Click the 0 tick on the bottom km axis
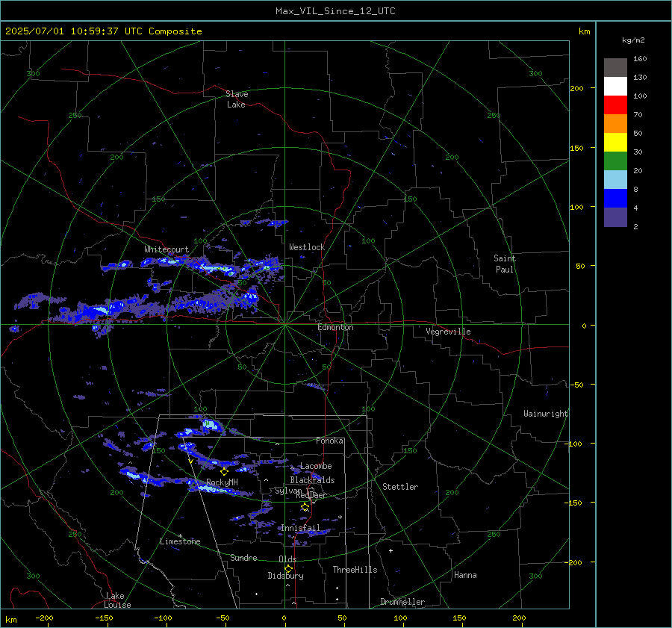Image resolution: width=672 pixels, height=628 pixels. point(284,618)
